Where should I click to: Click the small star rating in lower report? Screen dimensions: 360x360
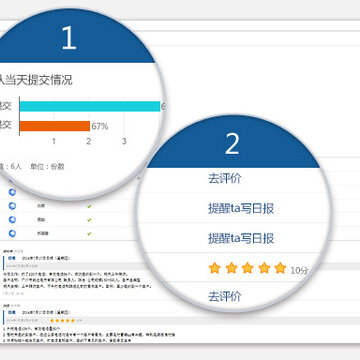(x=62, y=321)
